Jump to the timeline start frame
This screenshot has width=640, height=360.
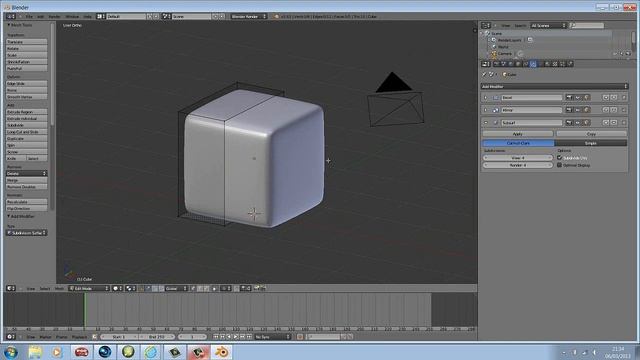216,337
